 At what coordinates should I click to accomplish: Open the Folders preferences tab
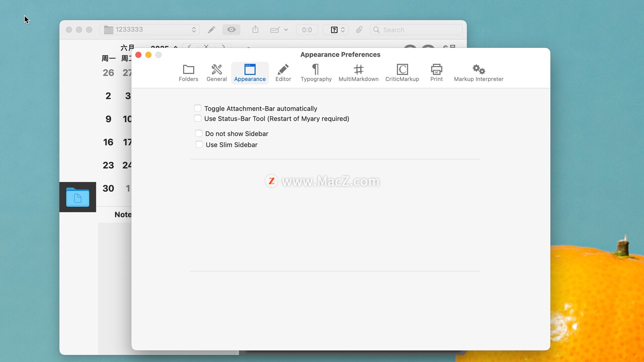[x=189, y=73]
